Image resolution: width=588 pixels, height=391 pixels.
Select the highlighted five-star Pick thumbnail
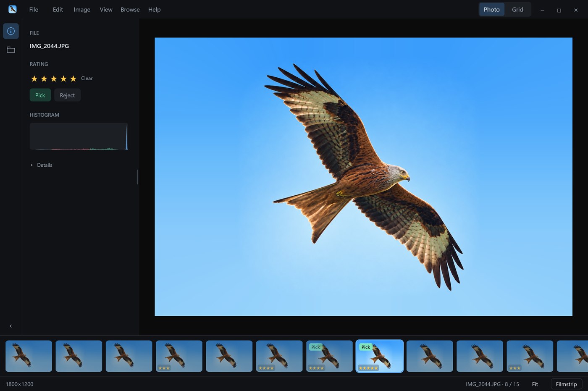(380, 356)
